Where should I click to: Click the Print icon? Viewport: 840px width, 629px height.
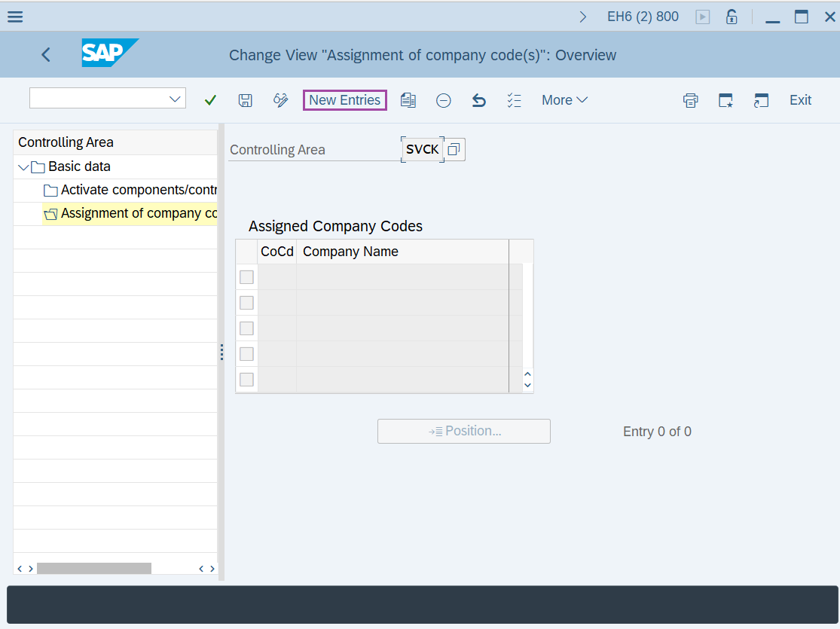click(x=690, y=100)
